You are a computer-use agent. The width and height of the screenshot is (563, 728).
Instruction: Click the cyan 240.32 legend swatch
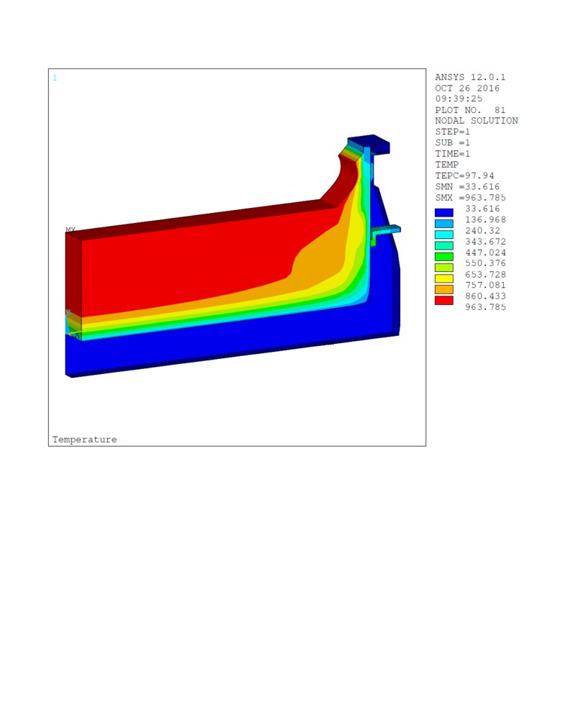(443, 235)
